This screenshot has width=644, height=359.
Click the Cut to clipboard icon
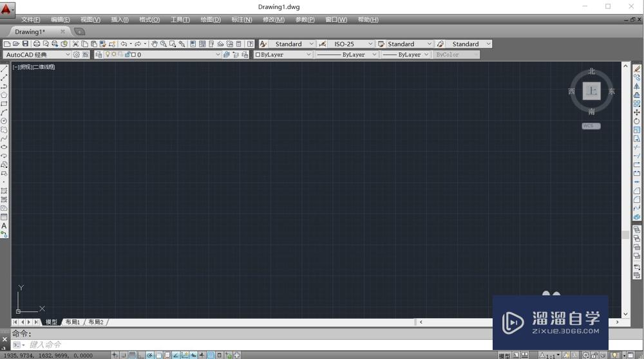[75, 44]
